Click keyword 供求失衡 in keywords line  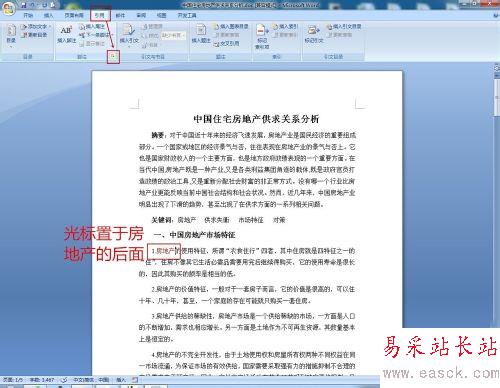(x=216, y=220)
